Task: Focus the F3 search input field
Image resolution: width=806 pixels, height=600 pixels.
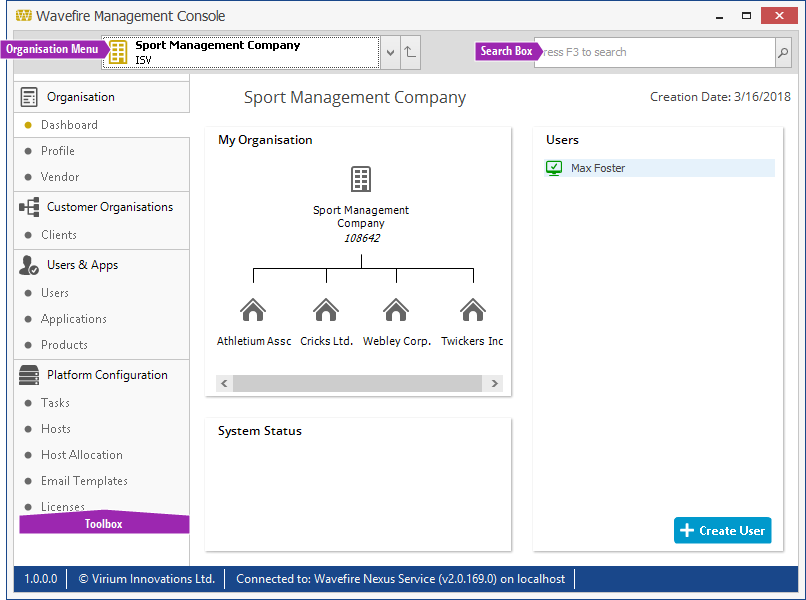Action: click(654, 52)
